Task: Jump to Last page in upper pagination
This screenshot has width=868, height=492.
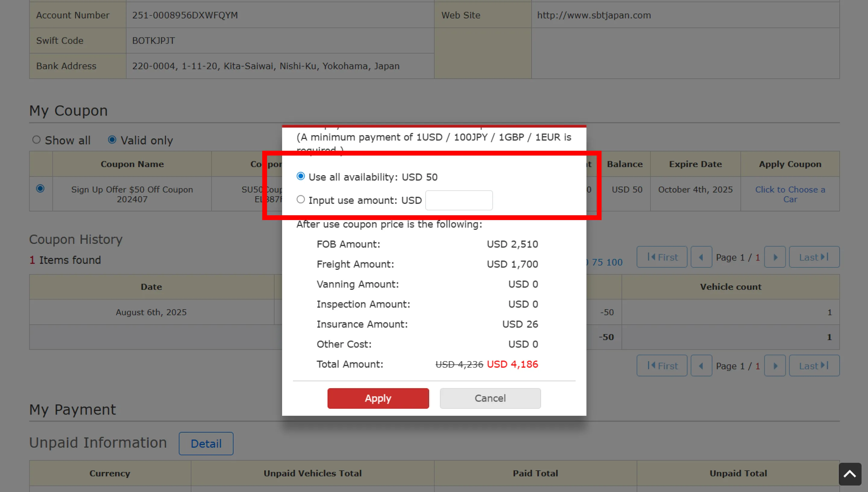Action: click(814, 257)
